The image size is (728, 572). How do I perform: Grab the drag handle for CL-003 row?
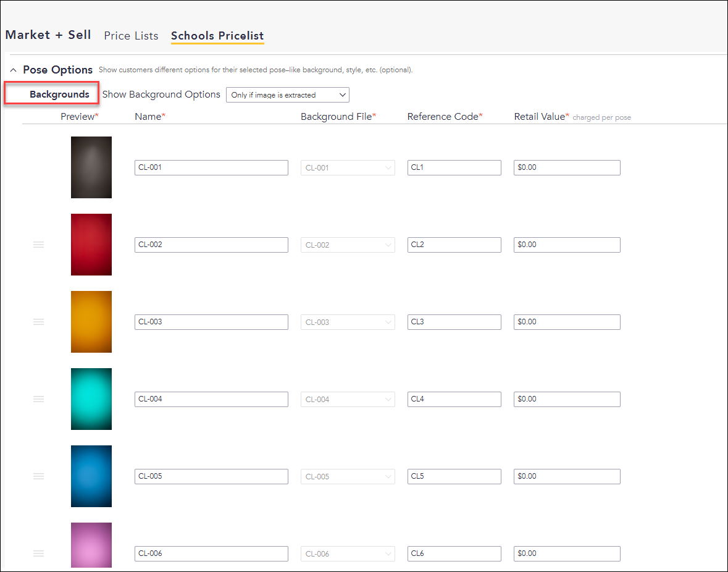(x=38, y=322)
